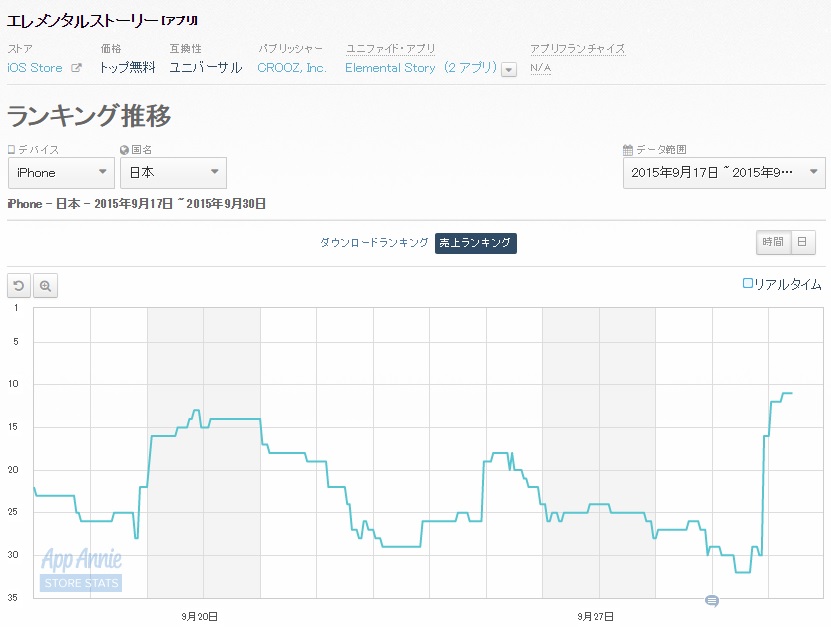Image resolution: width=831 pixels, height=627 pixels.
Task: Open the date range dropdown
Action: (724, 173)
